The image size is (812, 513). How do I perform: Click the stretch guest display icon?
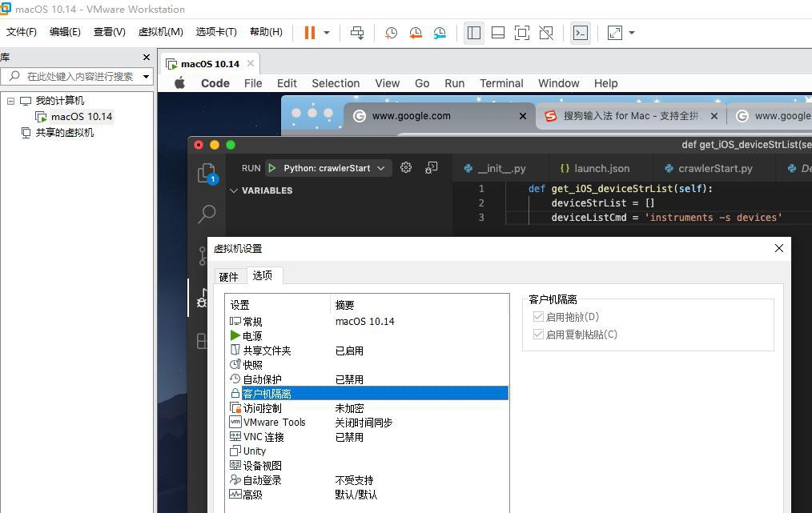click(x=615, y=33)
